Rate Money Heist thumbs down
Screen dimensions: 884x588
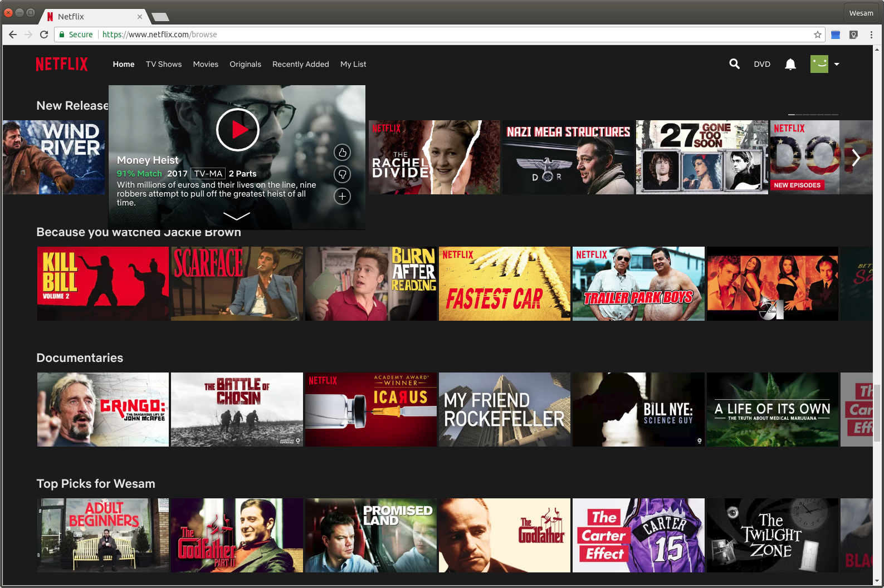(x=342, y=174)
